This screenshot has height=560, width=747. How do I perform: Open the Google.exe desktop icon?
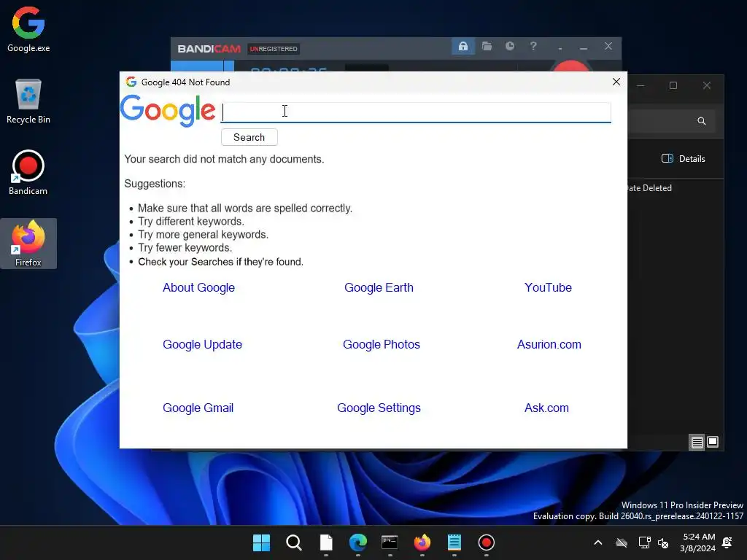[28, 29]
